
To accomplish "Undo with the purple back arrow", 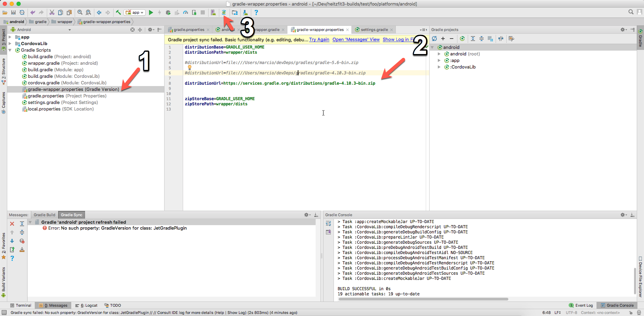I will [33, 12].
